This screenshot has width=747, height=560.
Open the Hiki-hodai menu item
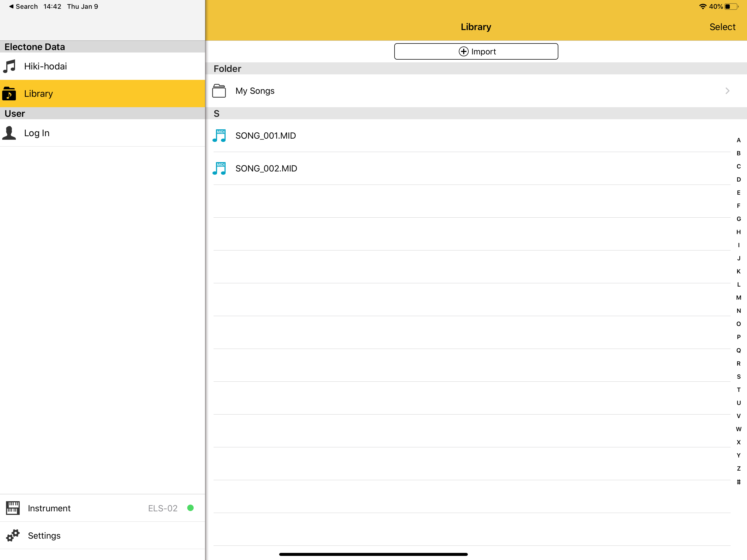(103, 66)
